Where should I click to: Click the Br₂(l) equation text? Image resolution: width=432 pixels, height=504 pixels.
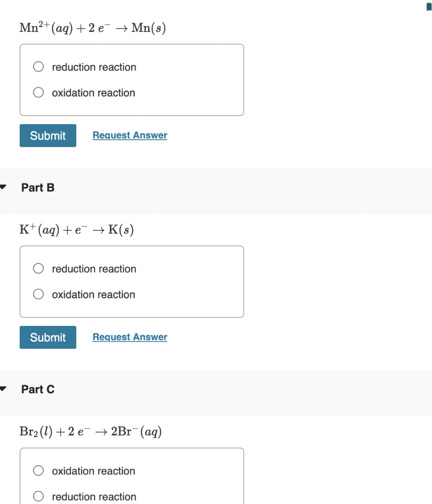pyautogui.click(x=91, y=431)
